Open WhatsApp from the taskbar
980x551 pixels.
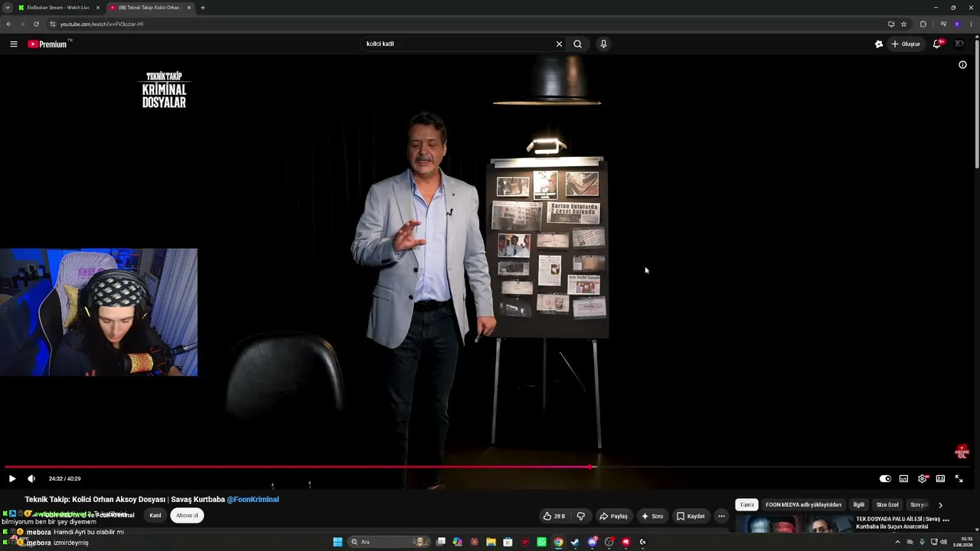[541, 542]
